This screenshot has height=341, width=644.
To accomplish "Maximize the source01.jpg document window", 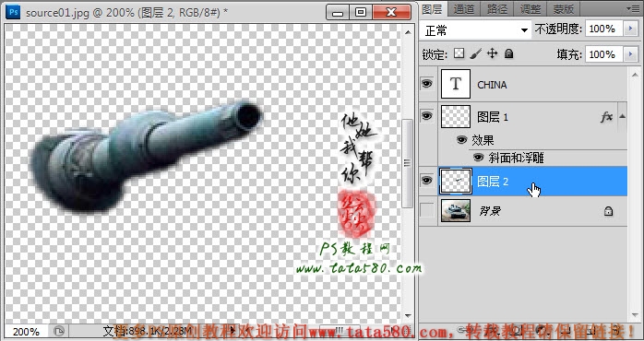I will (361, 12).
